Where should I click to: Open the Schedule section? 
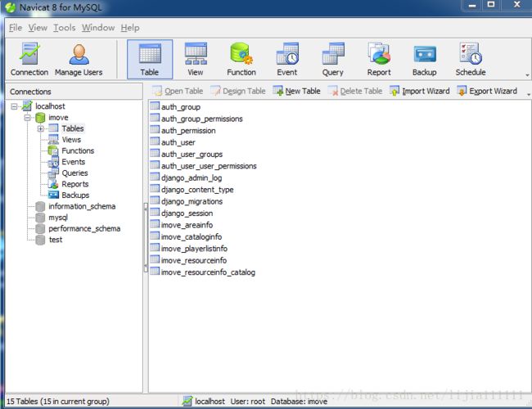click(471, 60)
